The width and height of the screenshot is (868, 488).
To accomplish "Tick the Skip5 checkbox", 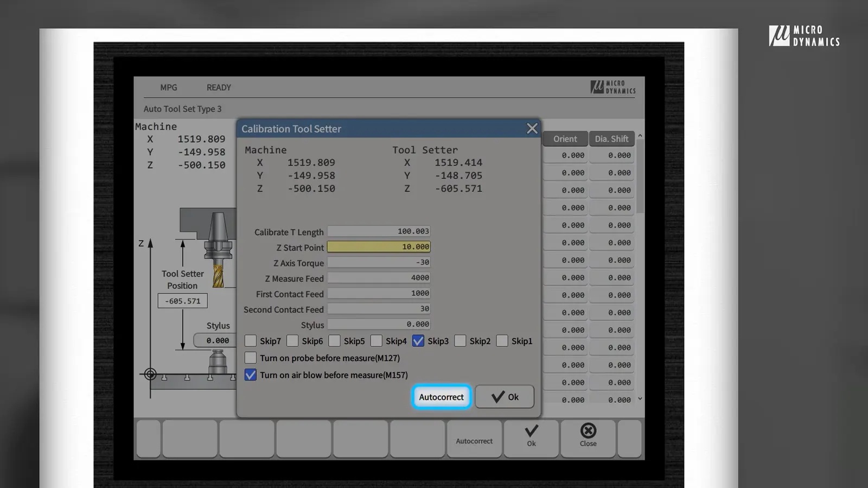I will click(334, 341).
